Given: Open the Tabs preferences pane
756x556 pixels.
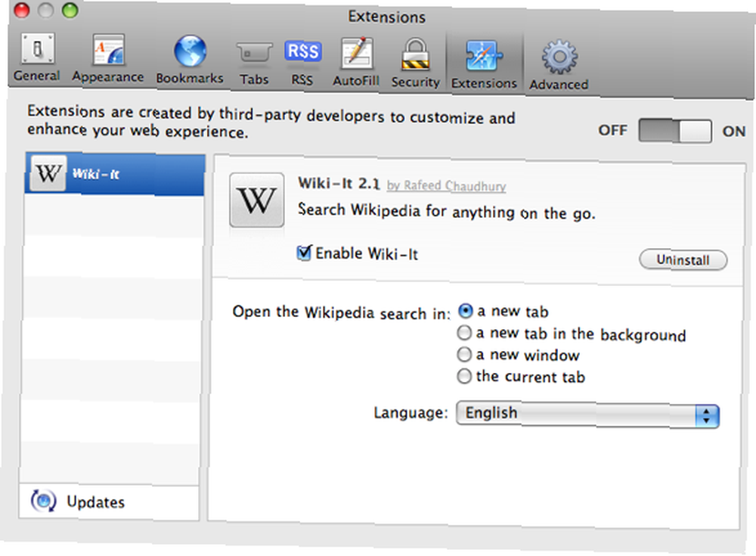Looking at the screenshot, I should (254, 63).
